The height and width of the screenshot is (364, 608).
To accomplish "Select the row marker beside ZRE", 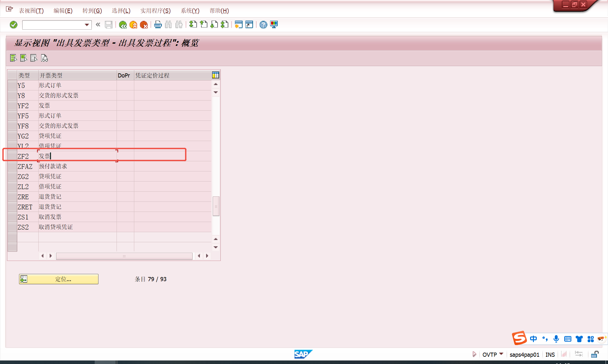I will (x=12, y=196).
